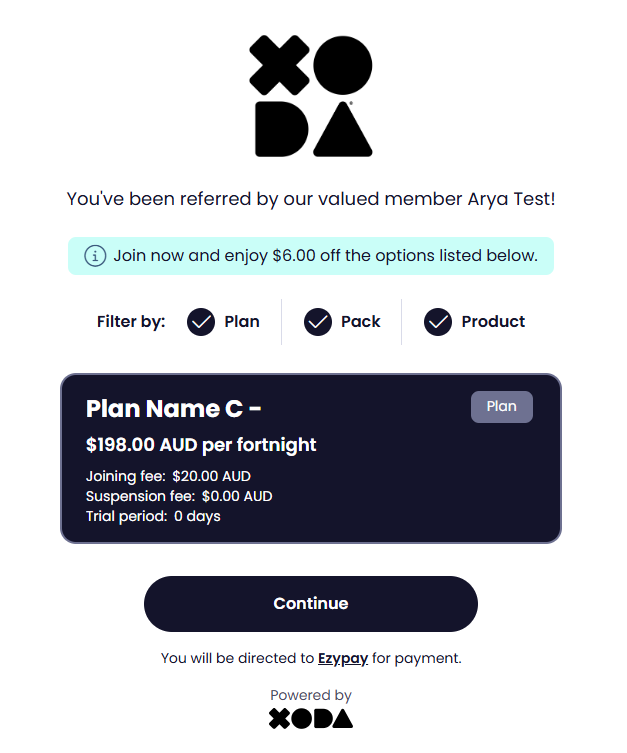The image size is (627, 753).
Task: Uncheck the Plan filter checkbox
Action: pyautogui.click(x=201, y=322)
